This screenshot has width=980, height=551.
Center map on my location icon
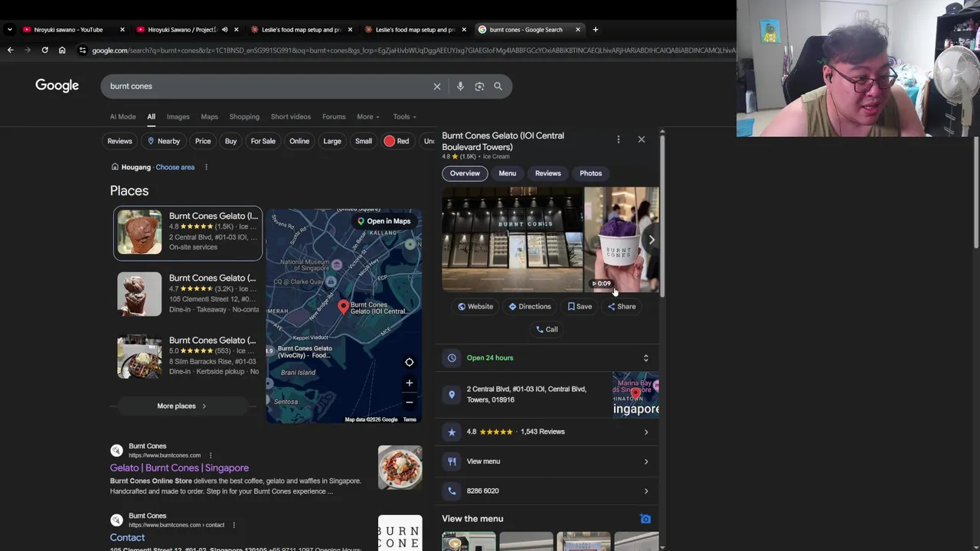(409, 362)
